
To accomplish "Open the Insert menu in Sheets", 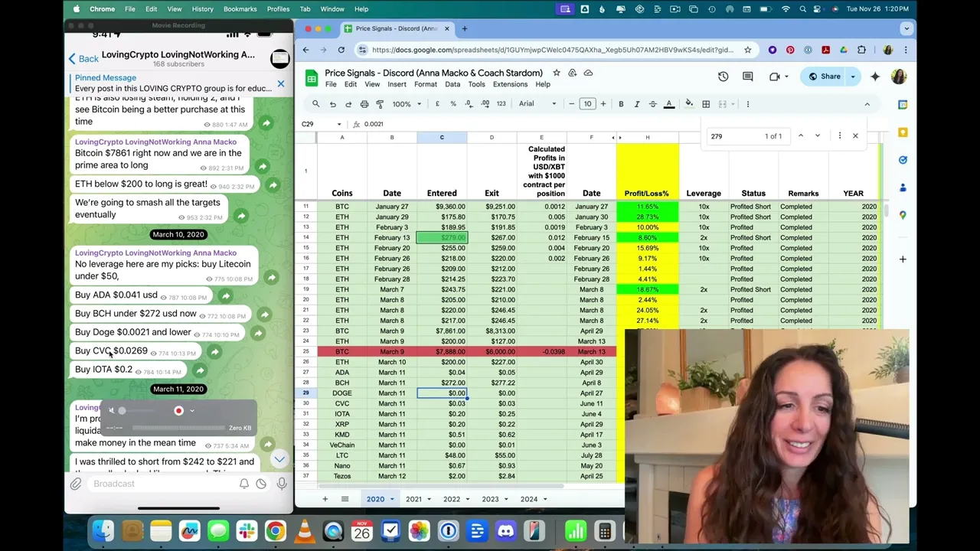I will coord(397,84).
